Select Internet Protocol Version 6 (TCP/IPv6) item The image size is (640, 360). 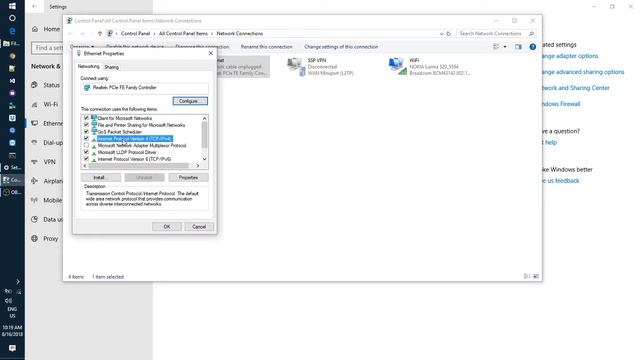[x=134, y=159]
